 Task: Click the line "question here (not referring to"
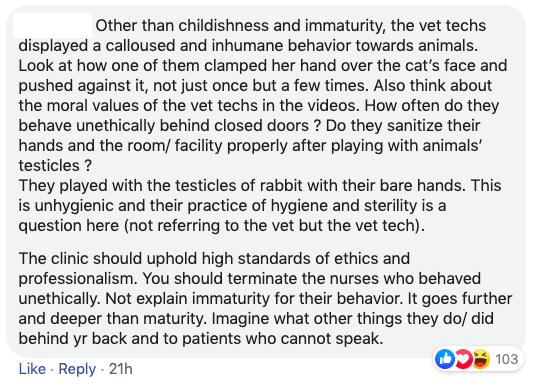[222, 226]
